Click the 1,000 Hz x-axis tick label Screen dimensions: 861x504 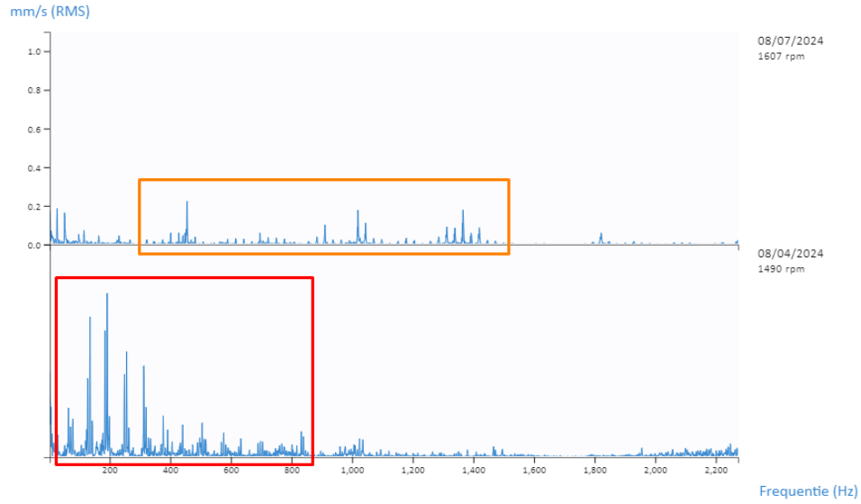pyautogui.click(x=352, y=470)
